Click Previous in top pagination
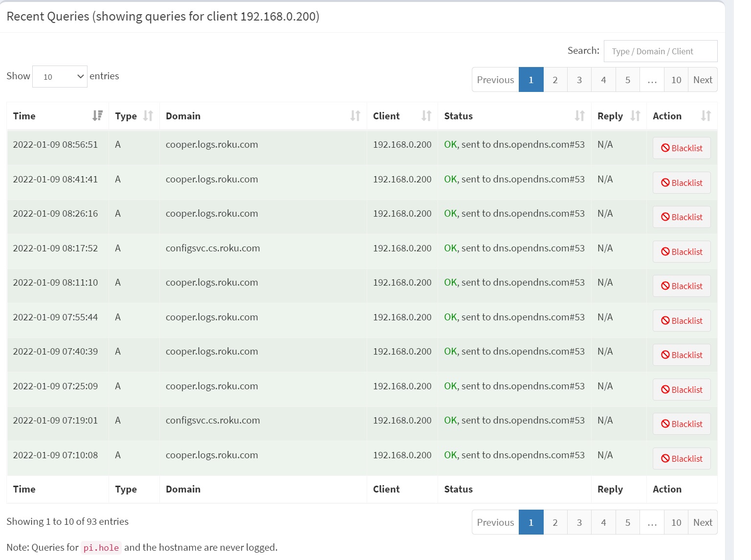This screenshot has height=560, width=751. click(x=495, y=80)
